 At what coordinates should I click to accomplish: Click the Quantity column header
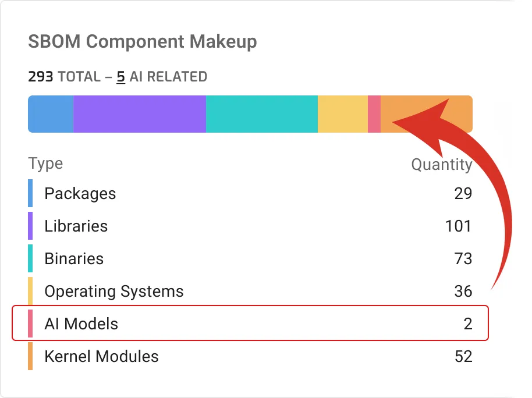(441, 165)
